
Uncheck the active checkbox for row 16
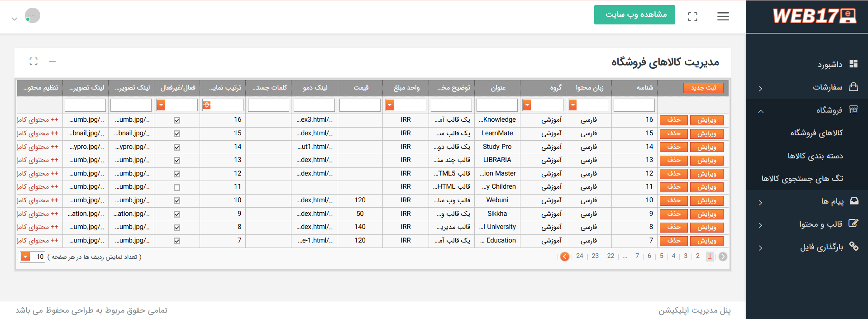(177, 120)
